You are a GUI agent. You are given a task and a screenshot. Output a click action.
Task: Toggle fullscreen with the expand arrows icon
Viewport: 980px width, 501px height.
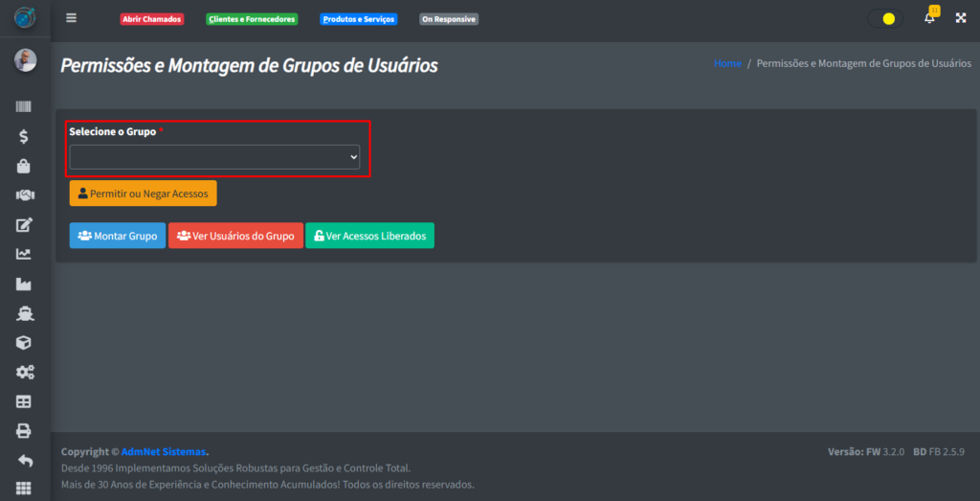click(x=961, y=18)
